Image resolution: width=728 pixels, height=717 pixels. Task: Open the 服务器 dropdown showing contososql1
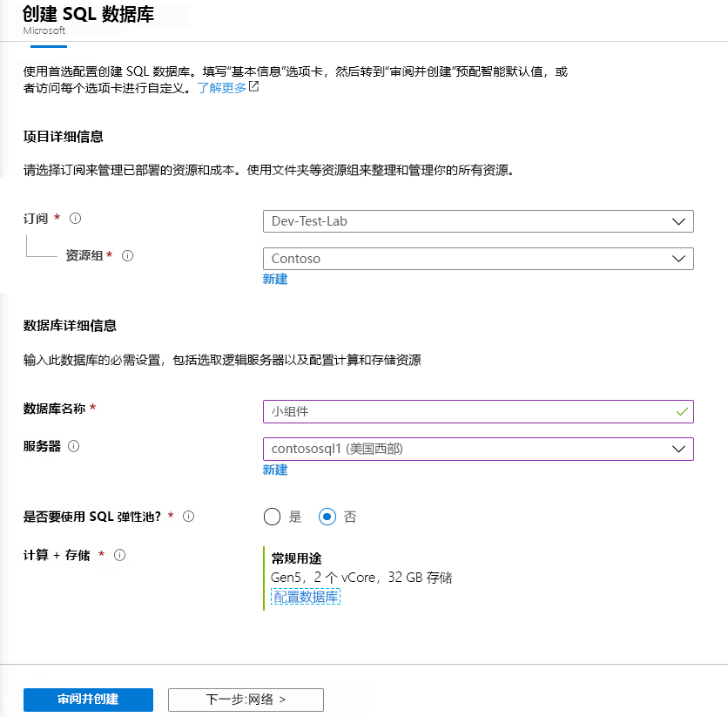[x=478, y=449]
